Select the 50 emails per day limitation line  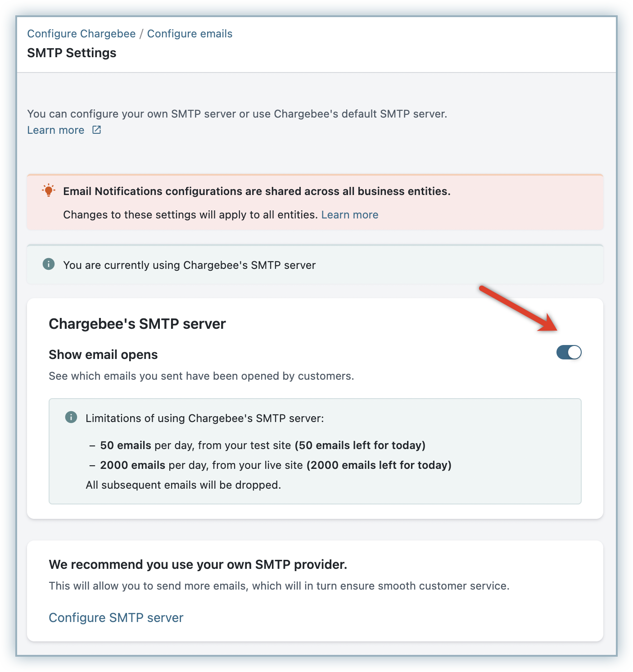click(262, 445)
